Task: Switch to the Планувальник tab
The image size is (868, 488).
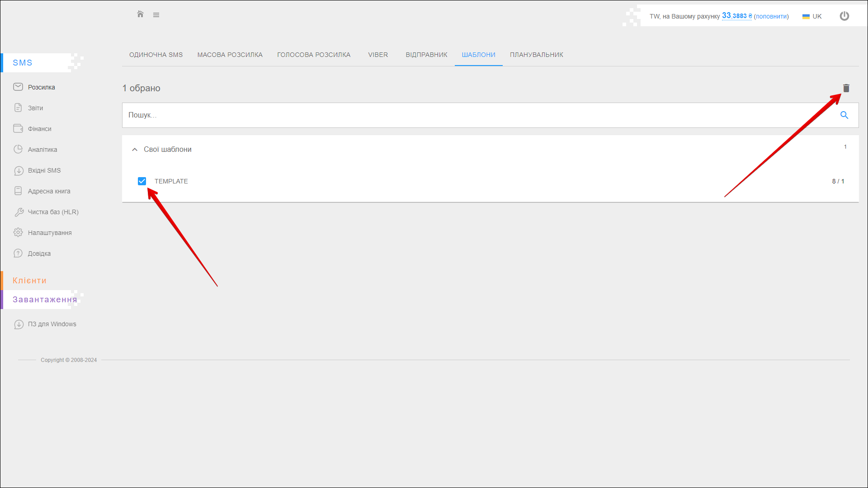Action: 536,55
